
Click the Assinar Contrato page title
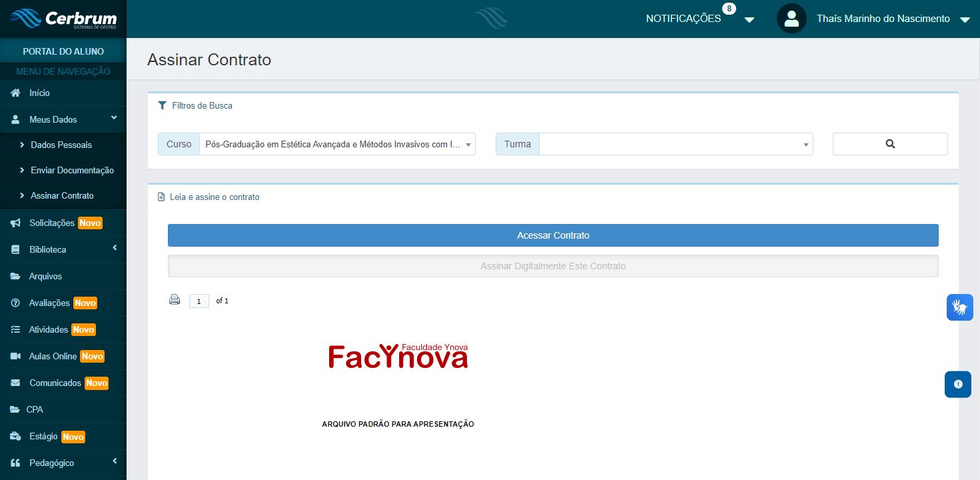(x=209, y=59)
